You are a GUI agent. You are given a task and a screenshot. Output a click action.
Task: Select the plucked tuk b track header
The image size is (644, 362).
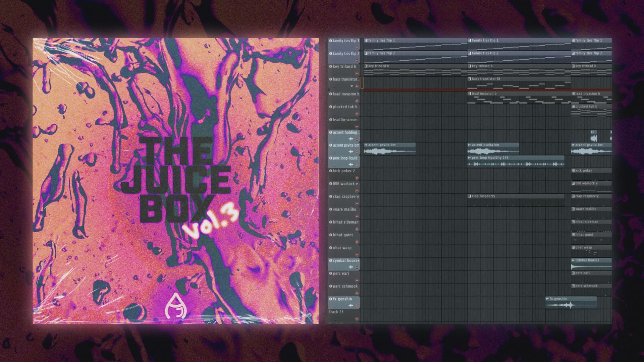[x=345, y=107]
